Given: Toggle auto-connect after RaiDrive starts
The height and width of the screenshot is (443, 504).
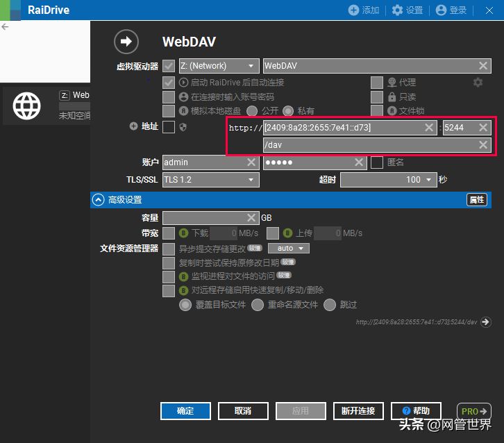Looking at the screenshot, I should 169,83.
